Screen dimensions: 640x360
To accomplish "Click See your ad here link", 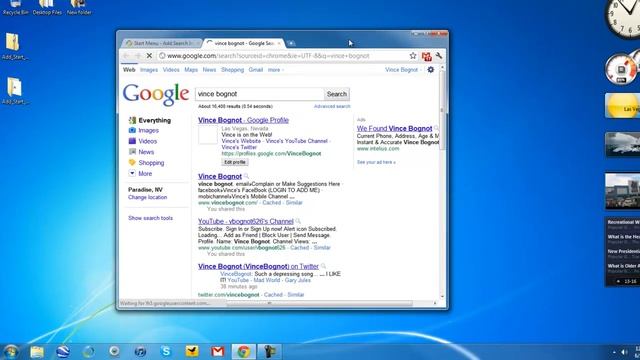I will coord(376,162).
